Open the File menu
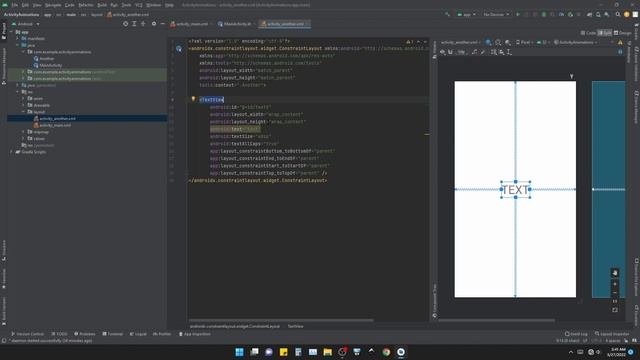640x360 pixels. coord(14,5)
